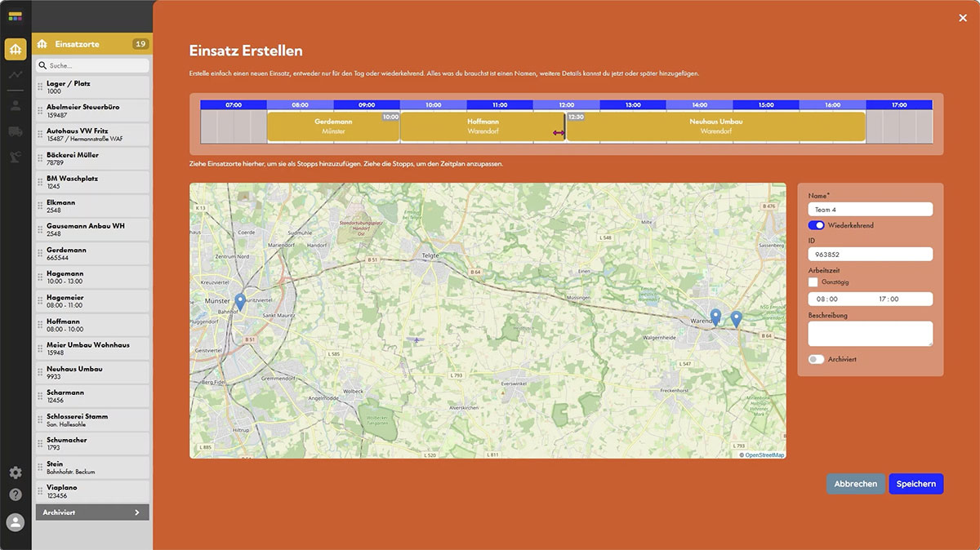980x550 pixels.
Task: Enable the Archiviert toggle in form
Action: click(816, 359)
